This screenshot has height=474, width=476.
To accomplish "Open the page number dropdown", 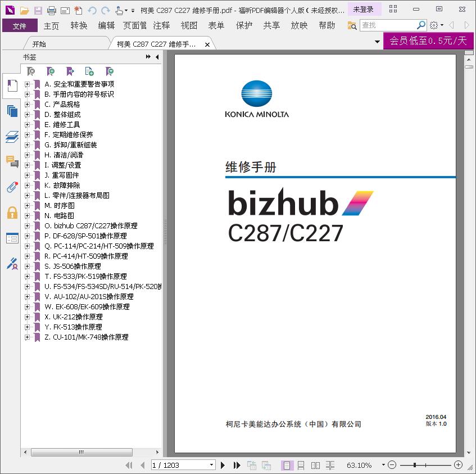I will (x=212, y=465).
